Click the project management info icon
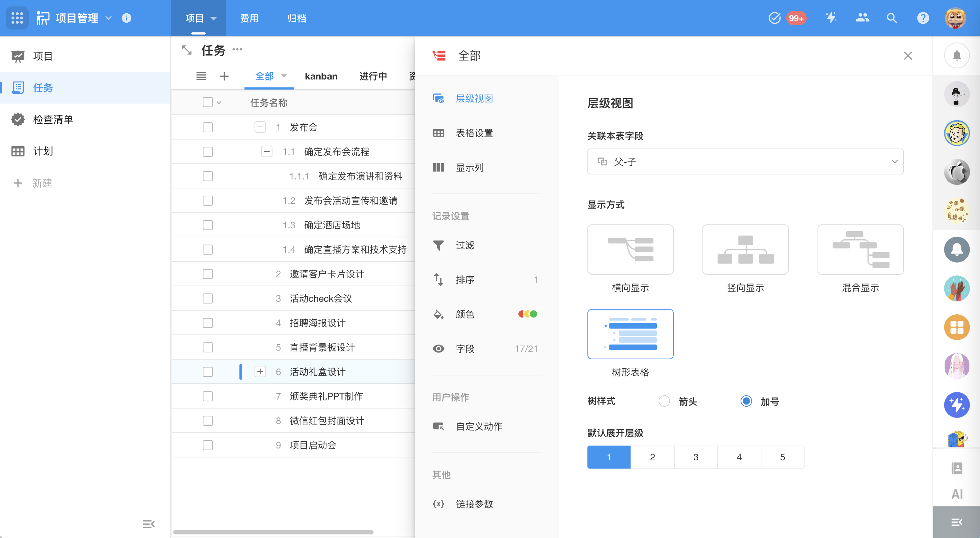Viewport: 980px width, 538px height. (126, 18)
